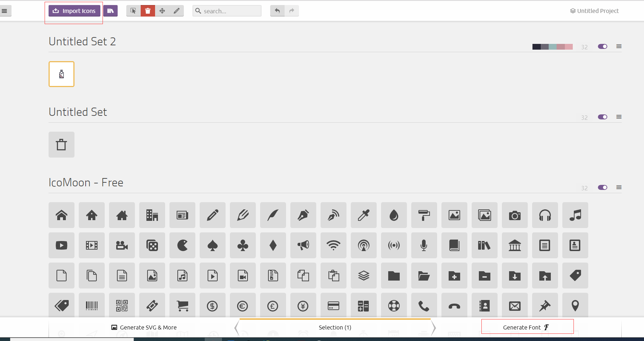644x341 pixels.
Task: Toggle the Untitled Set 2 switch
Action: [x=603, y=46]
